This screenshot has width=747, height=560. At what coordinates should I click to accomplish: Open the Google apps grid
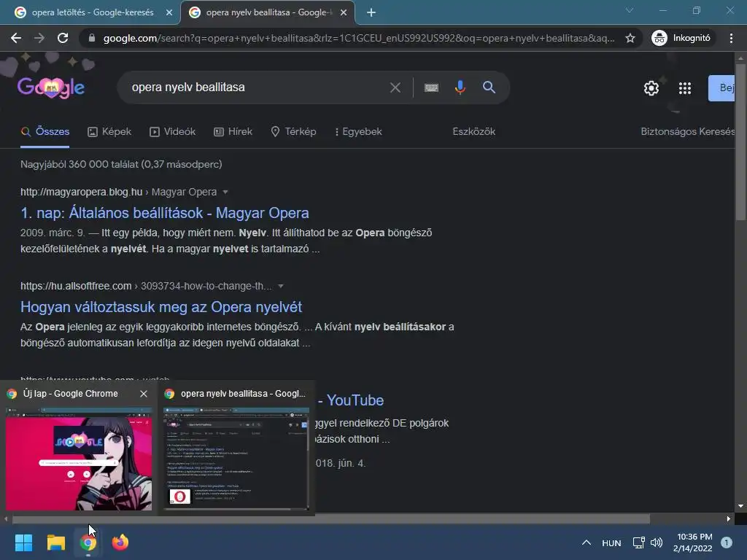click(684, 88)
